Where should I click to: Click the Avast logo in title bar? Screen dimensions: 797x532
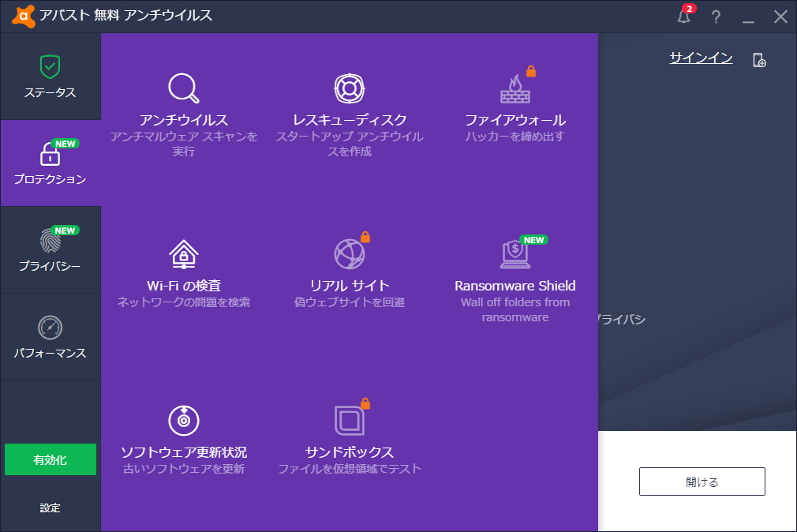pos(21,14)
